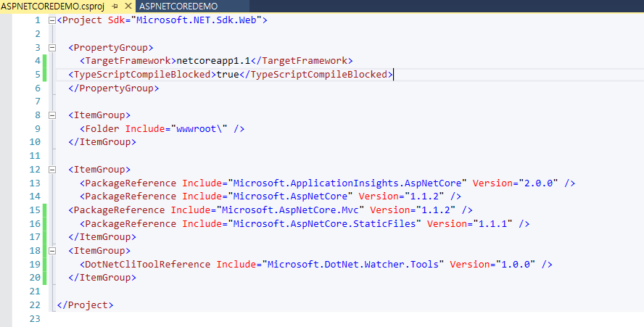Collapse the PropertyGroup block on line 3

pyautogui.click(x=52, y=48)
